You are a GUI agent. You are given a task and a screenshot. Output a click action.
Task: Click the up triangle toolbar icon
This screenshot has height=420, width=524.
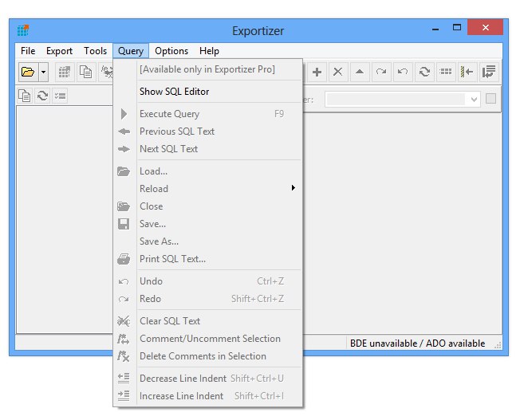pyautogui.click(x=360, y=72)
